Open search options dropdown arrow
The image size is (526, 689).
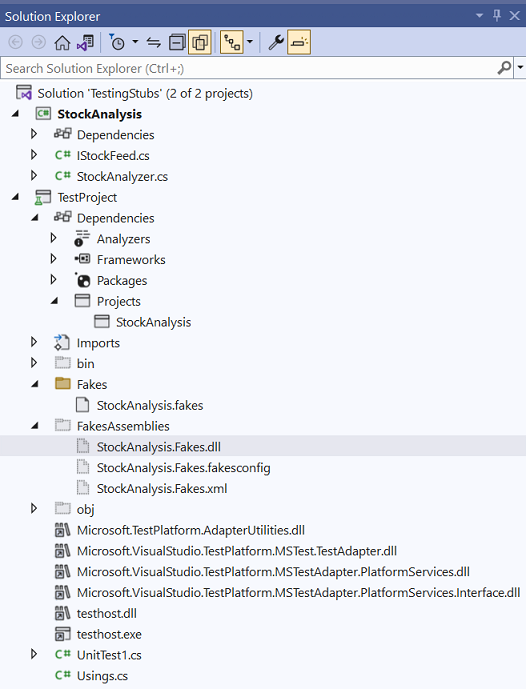(x=520, y=68)
